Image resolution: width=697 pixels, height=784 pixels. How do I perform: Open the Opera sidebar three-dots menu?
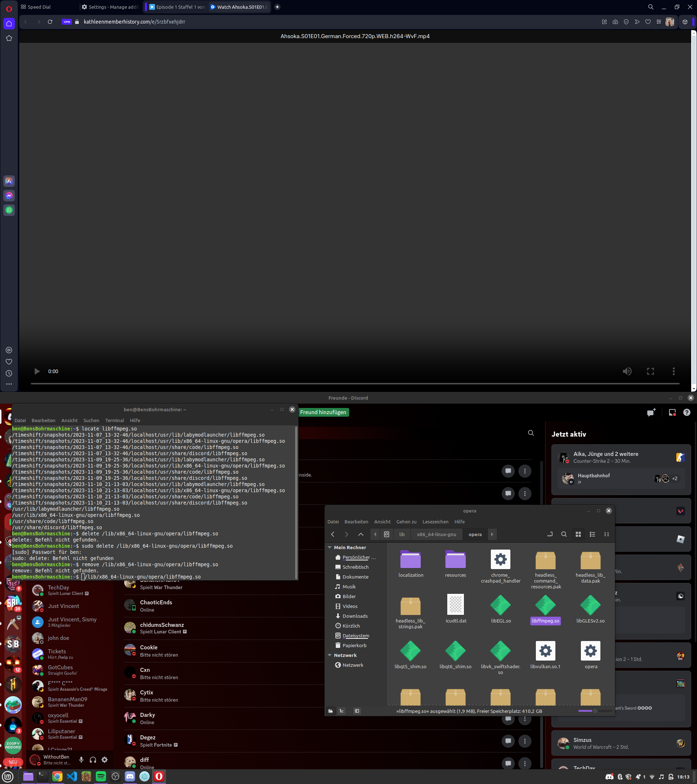click(x=9, y=384)
